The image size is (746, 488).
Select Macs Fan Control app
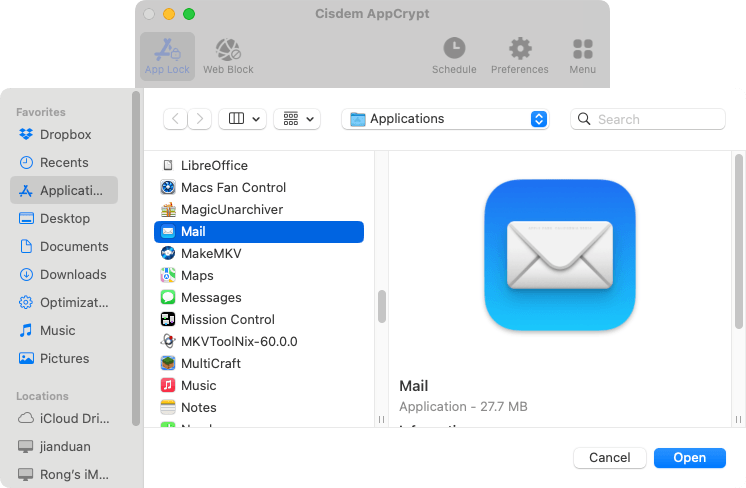[259, 187]
